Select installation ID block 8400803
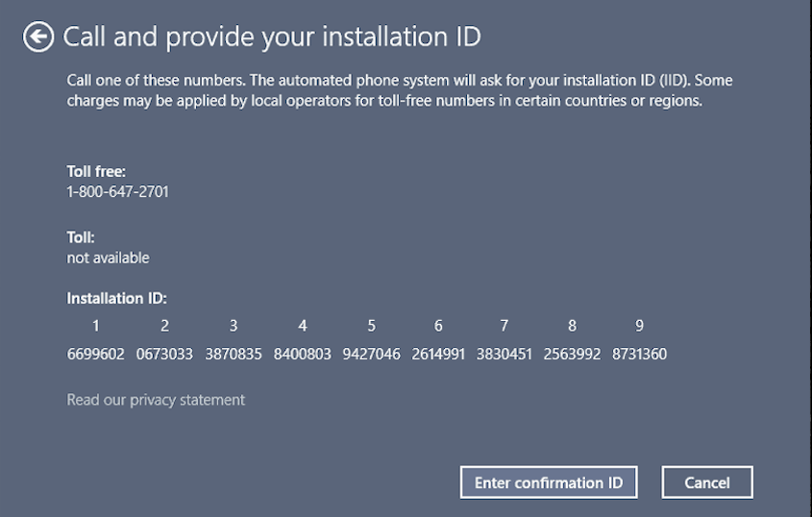 click(303, 354)
